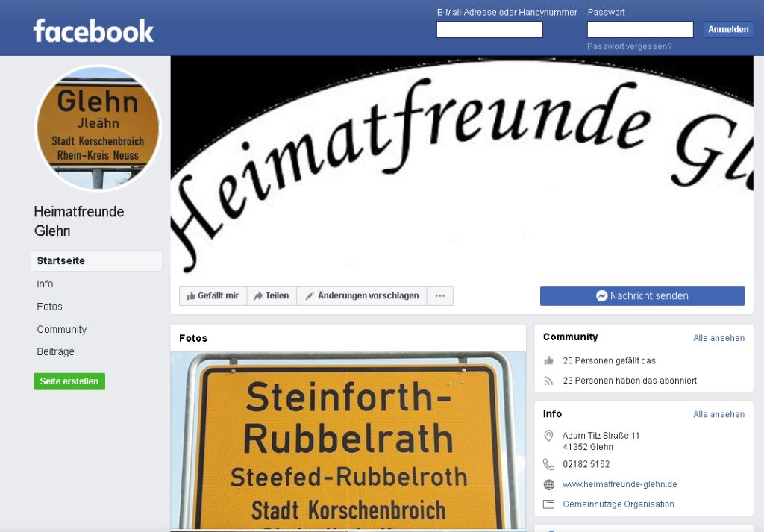Click the thumbs-up icon on Gefällt mir
The height and width of the screenshot is (532, 764).
[x=191, y=295]
